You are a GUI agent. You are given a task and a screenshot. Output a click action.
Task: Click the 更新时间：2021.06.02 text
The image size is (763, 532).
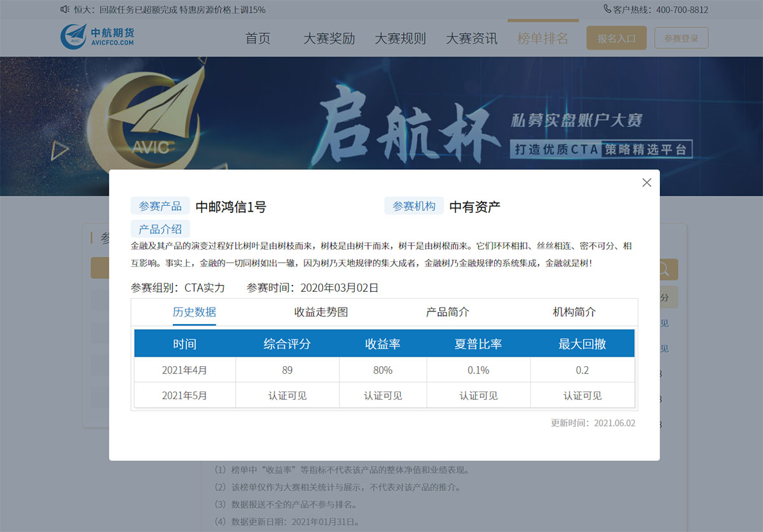[593, 423]
